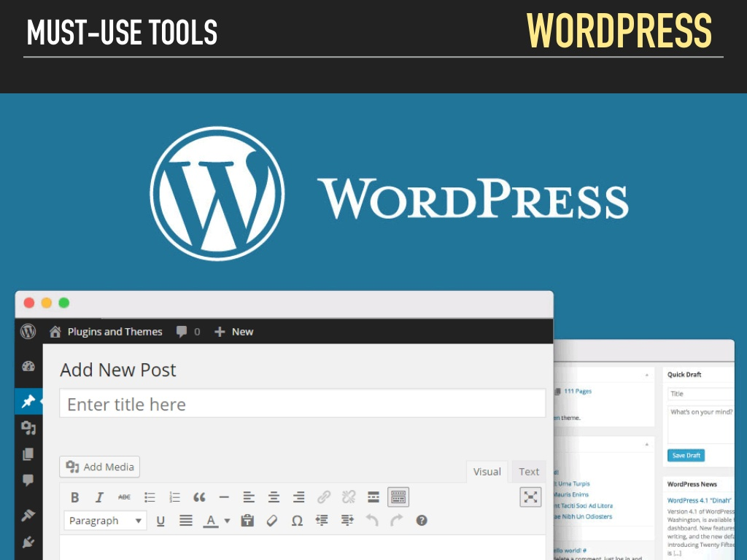The height and width of the screenshot is (560, 747).
Task: Open keyboard shortcuts help icon
Action: 422,521
